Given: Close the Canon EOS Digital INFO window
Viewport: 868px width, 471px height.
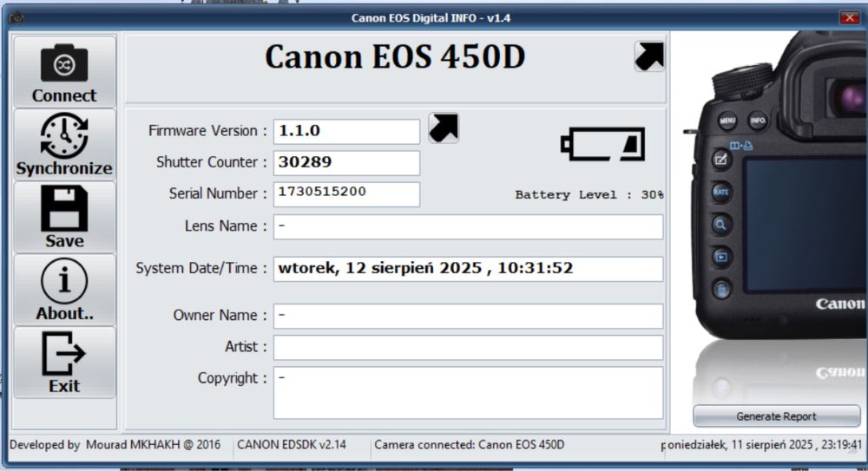Looking at the screenshot, I should [850, 17].
